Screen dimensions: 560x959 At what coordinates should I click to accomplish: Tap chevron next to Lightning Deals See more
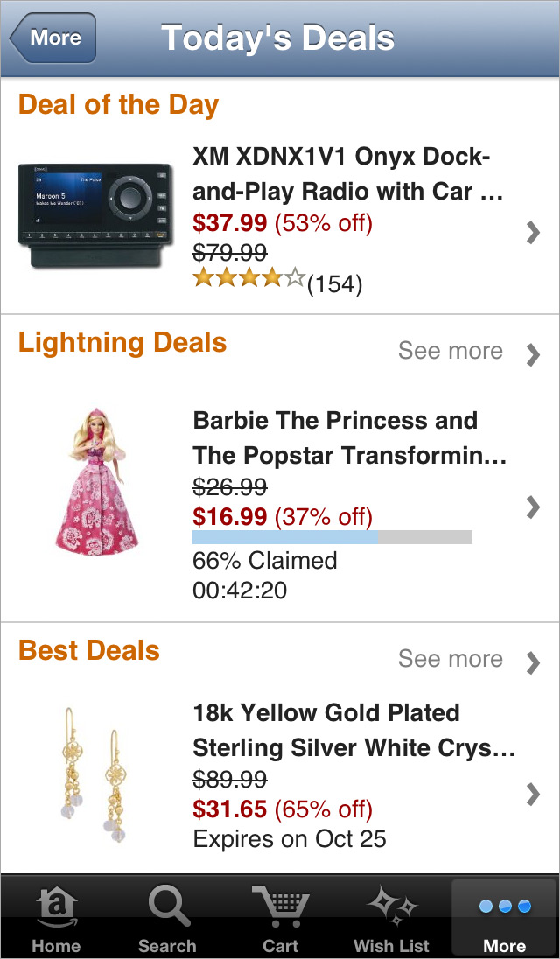click(x=532, y=354)
